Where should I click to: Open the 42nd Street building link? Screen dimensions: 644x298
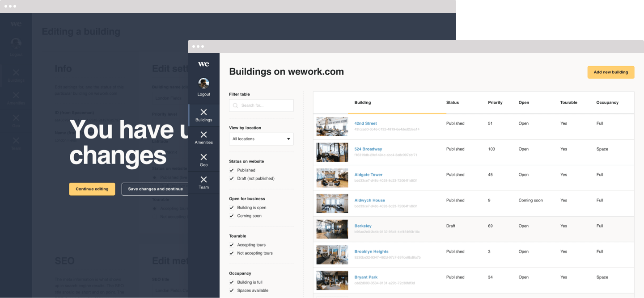tap(365, 123)
